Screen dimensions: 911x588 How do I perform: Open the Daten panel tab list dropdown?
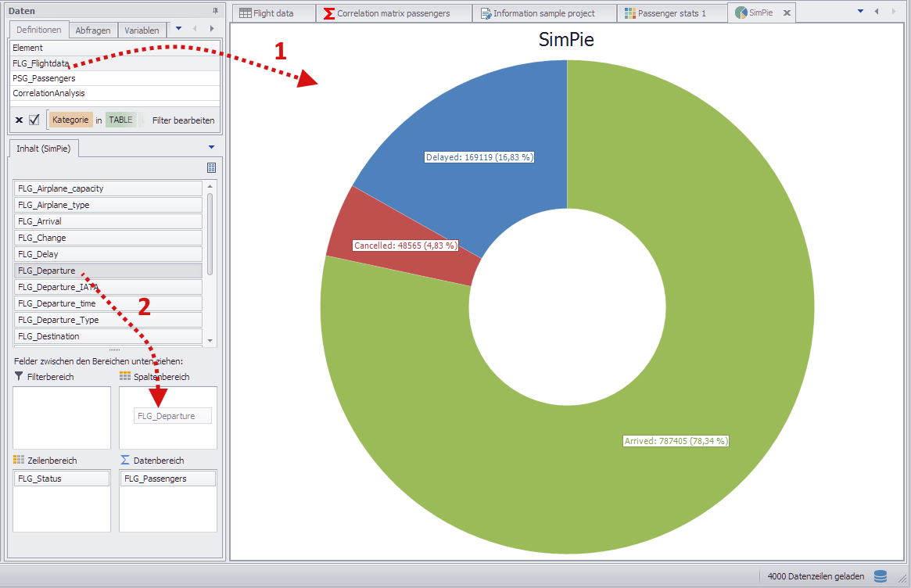178,29
